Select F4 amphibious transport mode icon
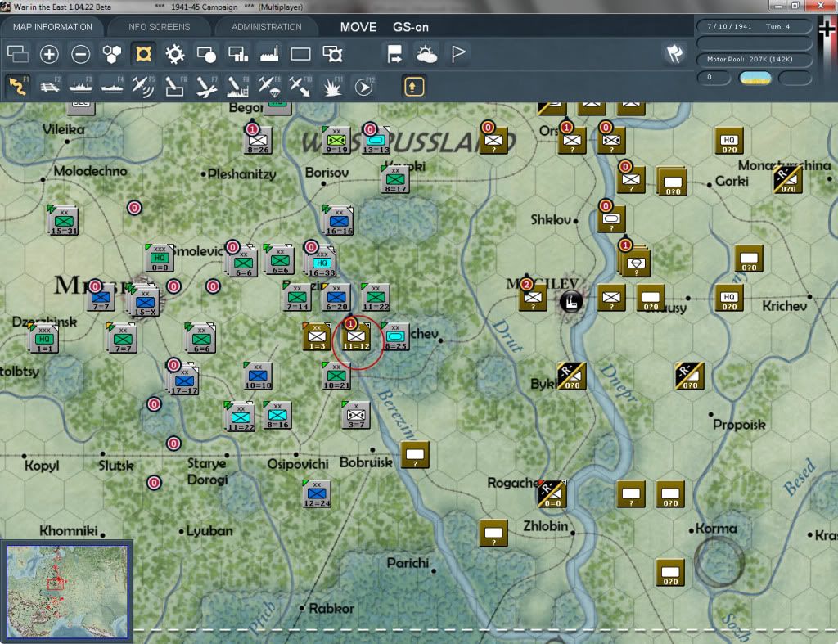The width and height of the screenshot is (838, 644). (x=112, y=86)
